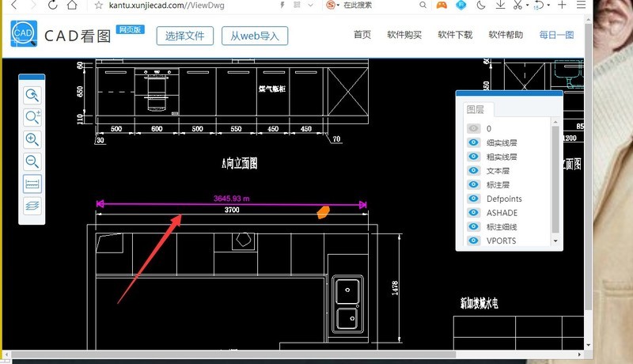Screen dimensions: 633x364
Task: Click the 选择文件 button
Action: point(185,36)
